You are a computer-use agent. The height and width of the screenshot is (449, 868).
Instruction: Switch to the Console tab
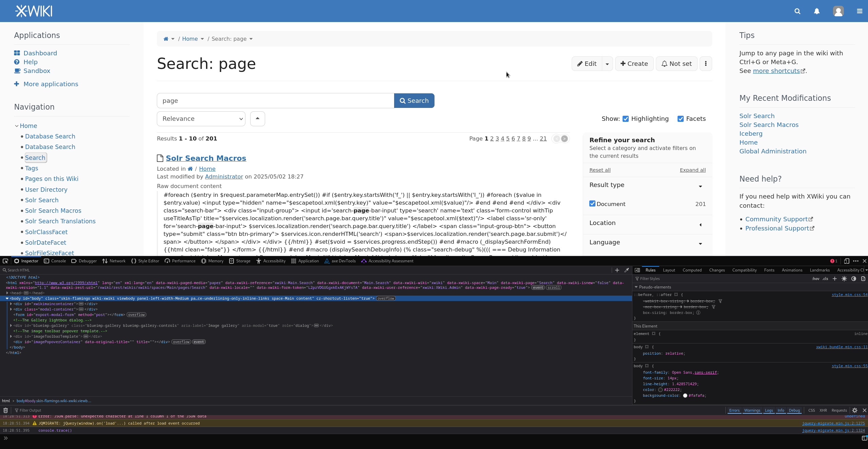pos(55,261)
